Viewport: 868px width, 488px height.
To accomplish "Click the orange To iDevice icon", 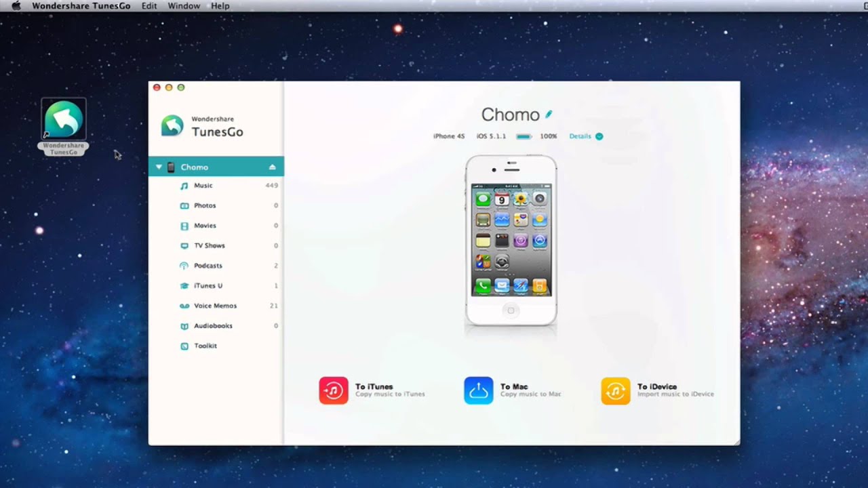I will click(x=616, y=390).
